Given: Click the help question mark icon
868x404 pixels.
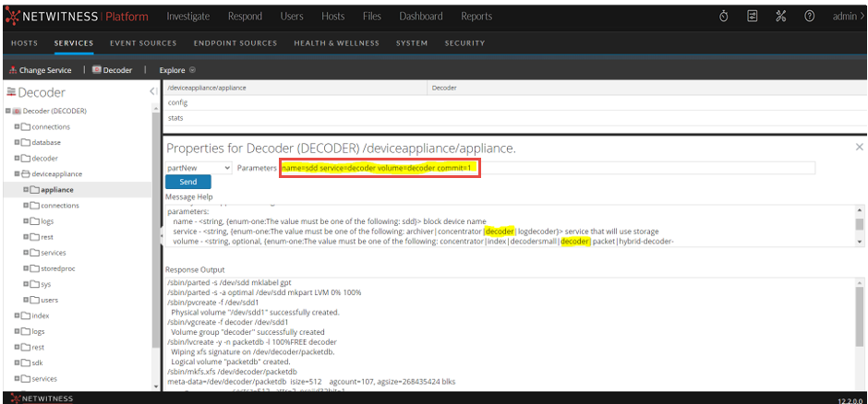Looking at the screenshot, I should (809, 17).
